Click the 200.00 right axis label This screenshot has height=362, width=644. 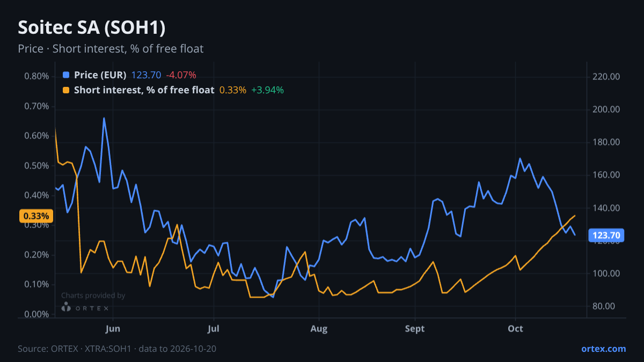click(x=607, y=109)
